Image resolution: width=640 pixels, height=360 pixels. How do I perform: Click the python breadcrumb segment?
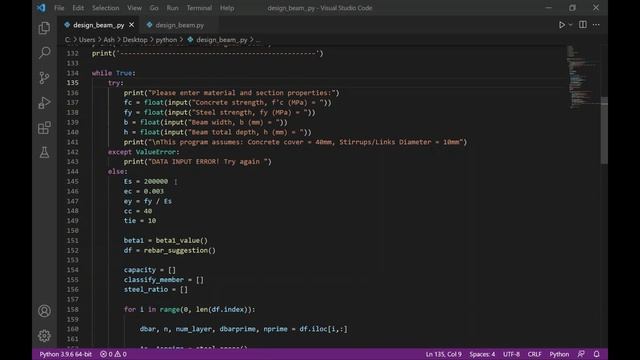click(x=166, y=40)
